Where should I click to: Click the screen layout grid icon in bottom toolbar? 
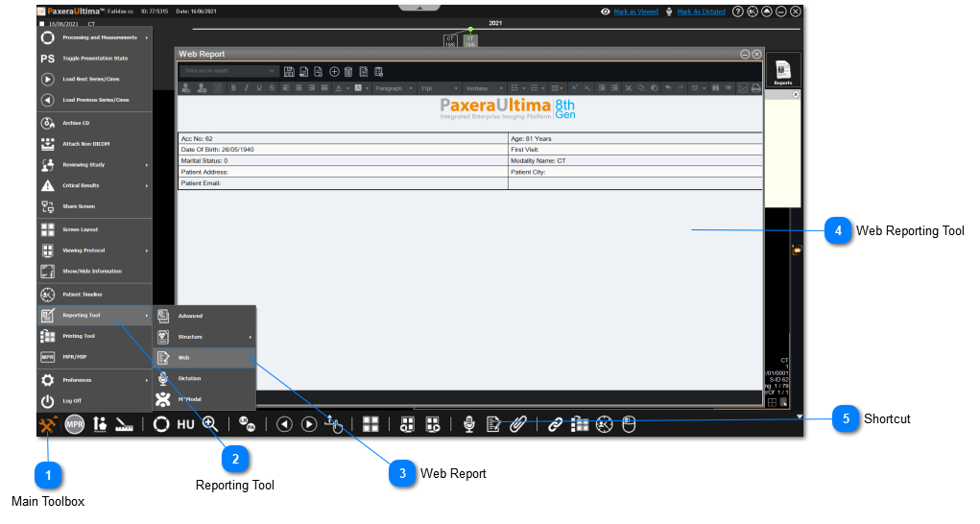[x=370, y=424]
